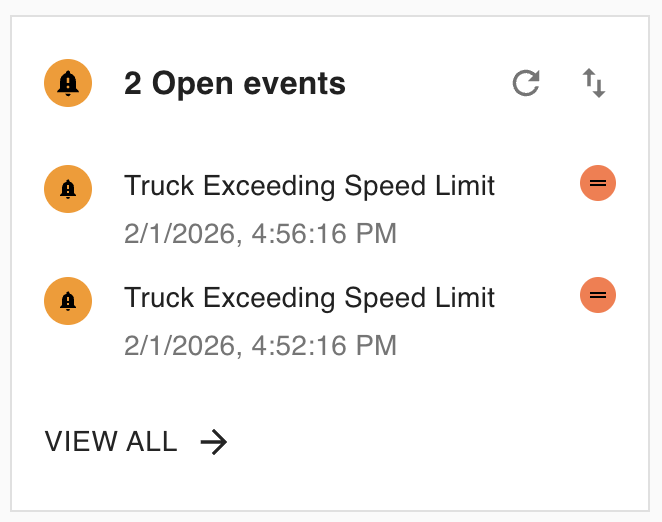Image resolution: width=662 pixels, height=522 pixels.
Task: Open the first Truck Exceeding Speed Limit event
Action: (x=309, y=186)
